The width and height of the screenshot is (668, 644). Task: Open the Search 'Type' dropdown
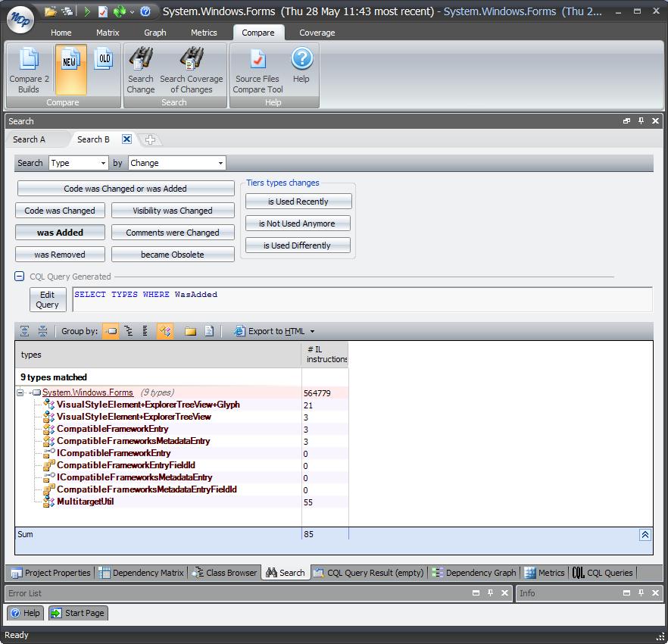(79, 163)
